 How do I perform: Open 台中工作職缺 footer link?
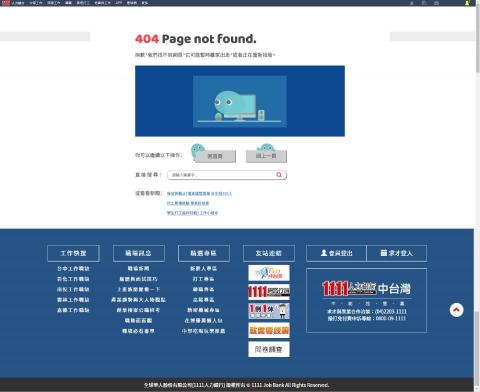(x=73, y=268)
